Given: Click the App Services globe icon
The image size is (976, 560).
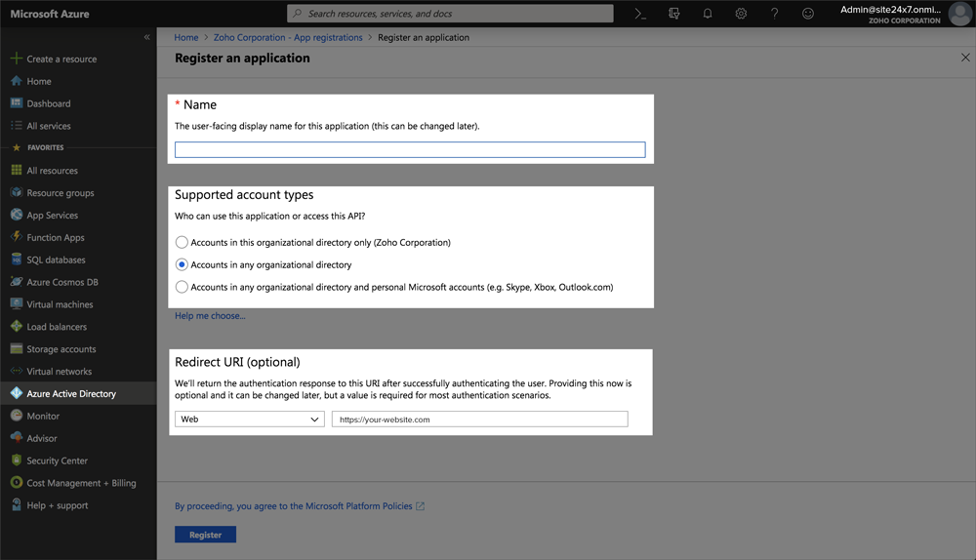Looking at the screenshot, I should click(x=17, y=215).
